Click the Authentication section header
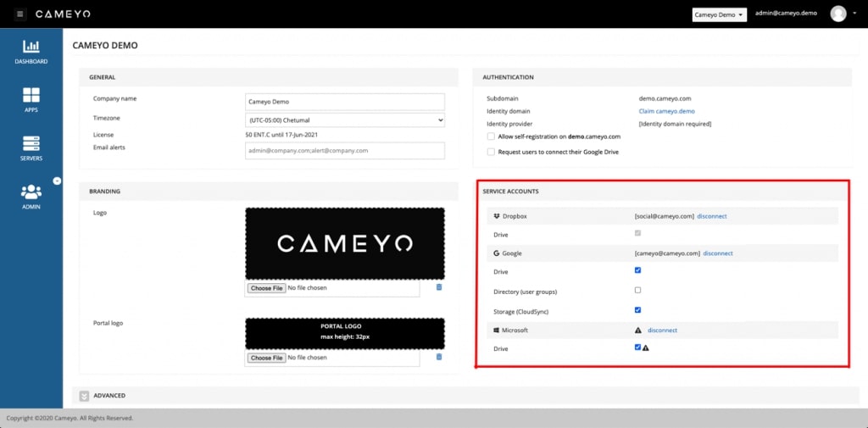868x428 pixels. coord(509,77)
